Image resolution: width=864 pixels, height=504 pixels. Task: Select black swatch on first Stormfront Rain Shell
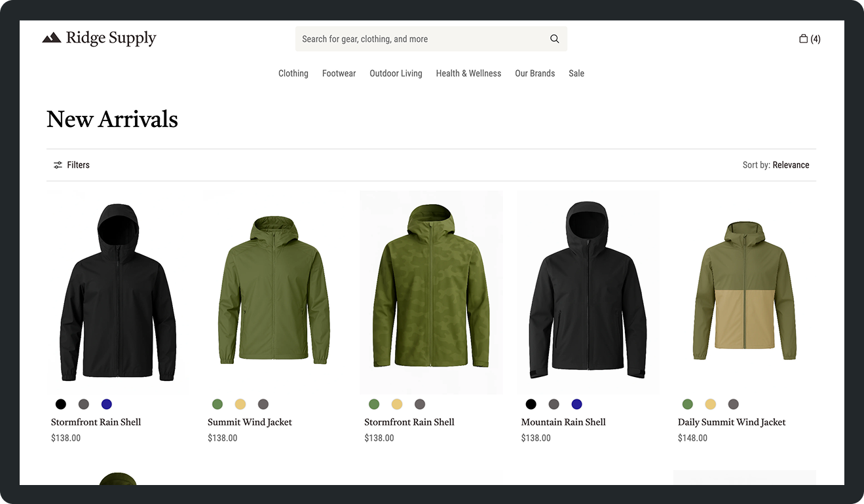(x=61, y=404)
